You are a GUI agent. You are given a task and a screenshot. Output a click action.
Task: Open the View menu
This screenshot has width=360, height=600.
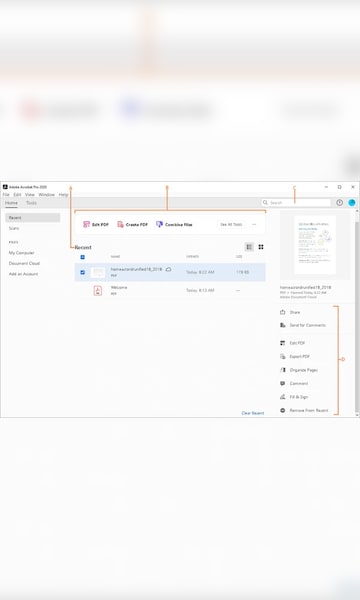point(29,195)
